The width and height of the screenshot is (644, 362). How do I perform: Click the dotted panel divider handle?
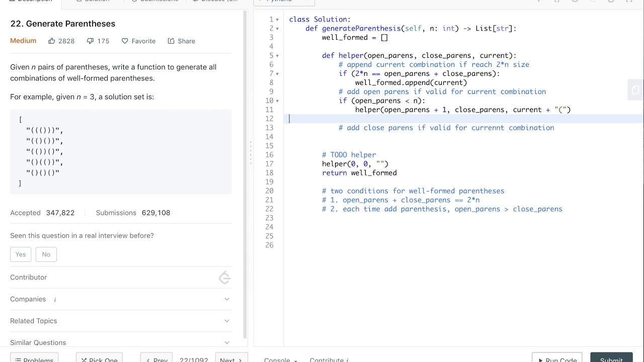251,152
